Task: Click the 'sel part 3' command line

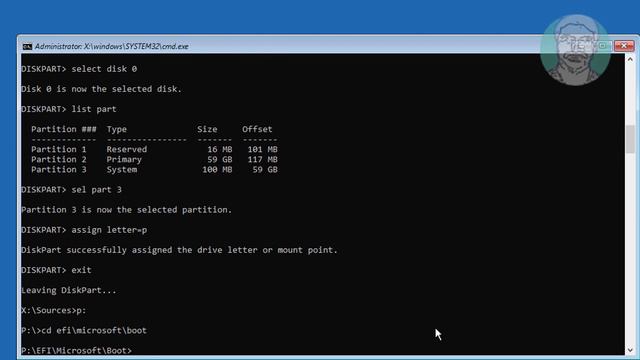Action: tap(71, 190)
